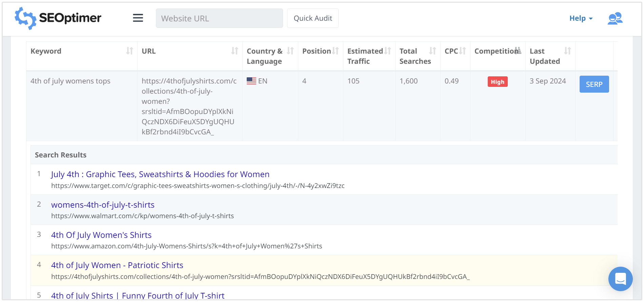Sort by Last Updated arrows
This screenshot has width=644, height=302.
click(567, 51)
